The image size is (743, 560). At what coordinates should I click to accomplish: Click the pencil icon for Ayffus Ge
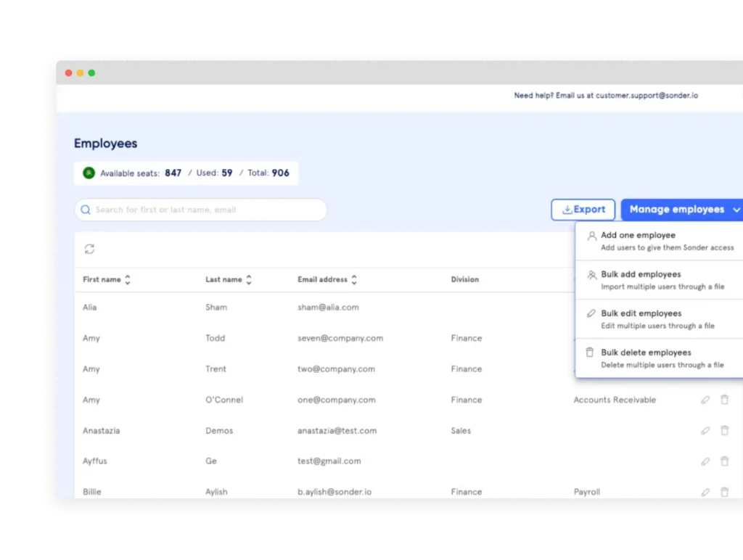point(705,461)
